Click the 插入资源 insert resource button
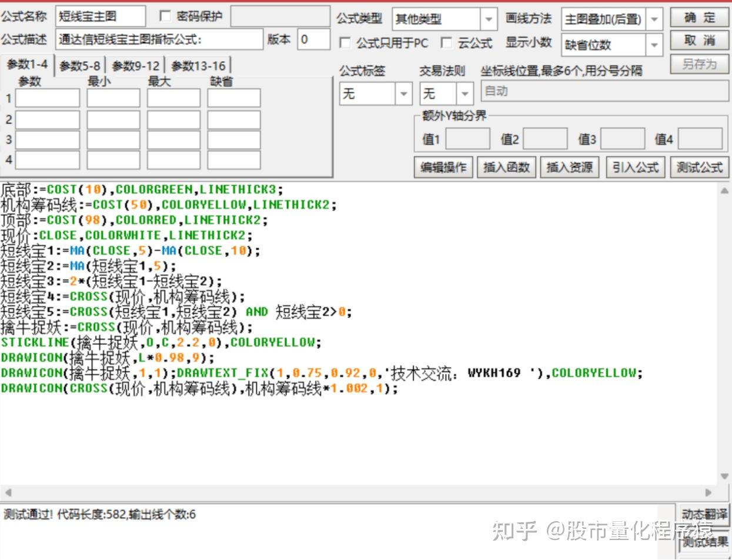This screenshot has height=560, width=732. point(569,167)
